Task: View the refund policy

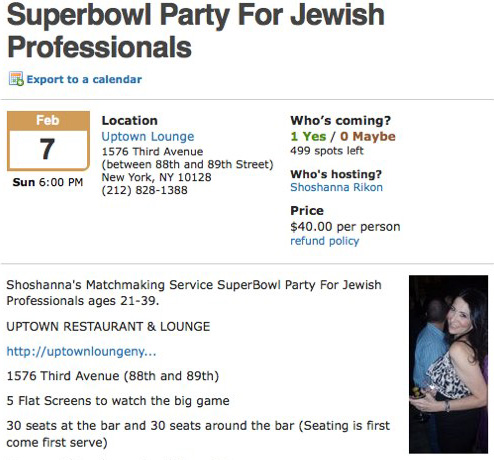Action: tap(325, 241)
